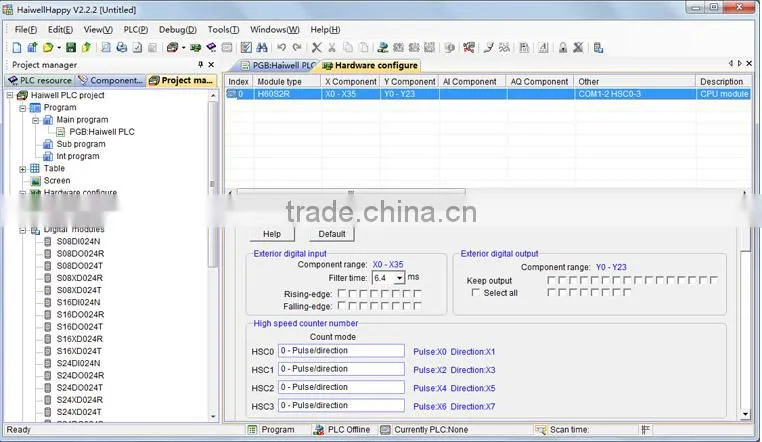Collapse the Digital modules tree node
Viewport: 762px width, 442px height.
point(22,230)
